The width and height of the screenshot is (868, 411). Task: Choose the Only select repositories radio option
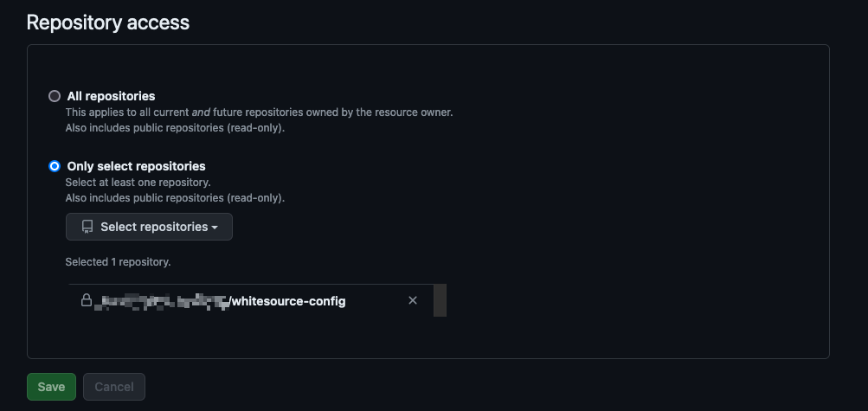coord(55,166)
